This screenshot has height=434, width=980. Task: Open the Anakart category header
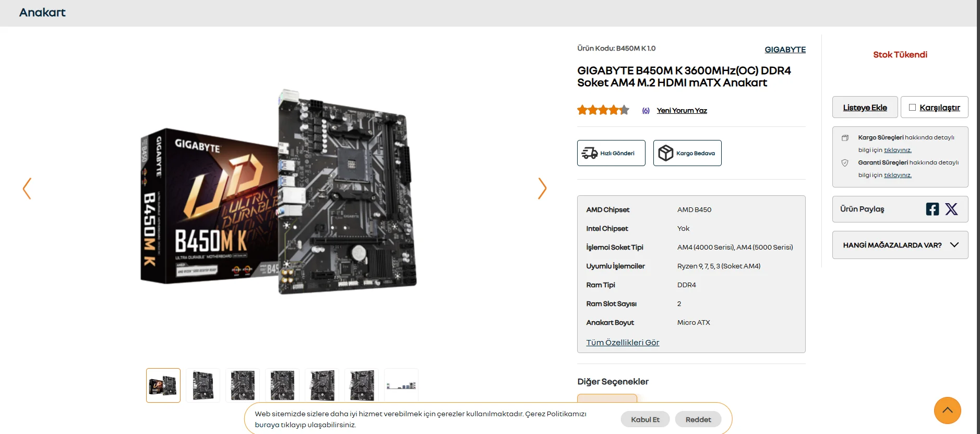[x=42, y=13]
